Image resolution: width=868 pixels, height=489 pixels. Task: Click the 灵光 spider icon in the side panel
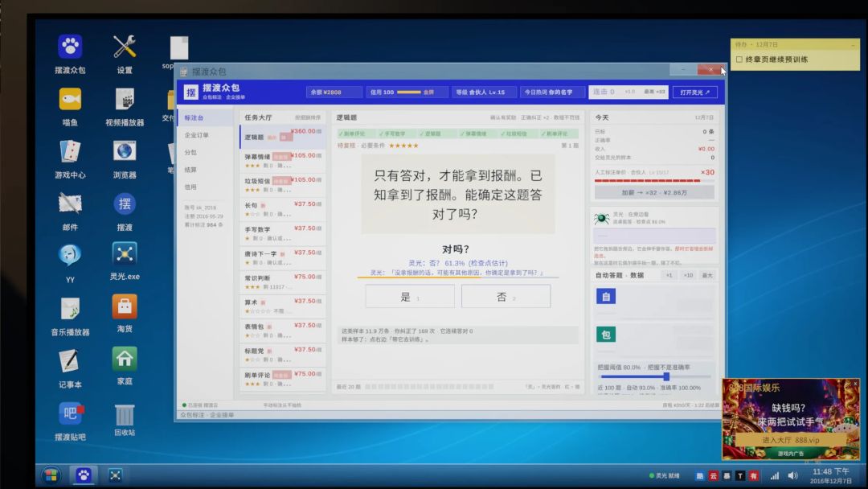click(602, 218)
